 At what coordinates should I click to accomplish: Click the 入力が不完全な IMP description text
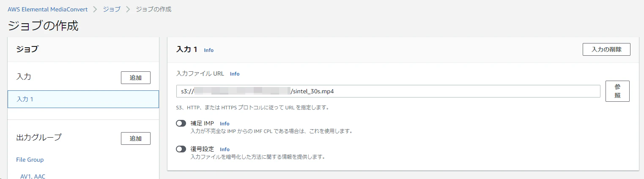271,131
